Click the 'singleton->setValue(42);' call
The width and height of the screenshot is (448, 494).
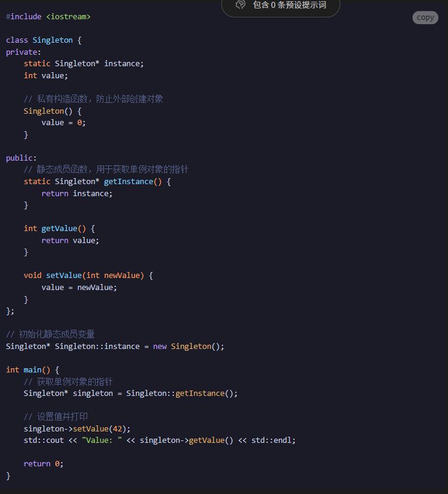pos(77,428)
